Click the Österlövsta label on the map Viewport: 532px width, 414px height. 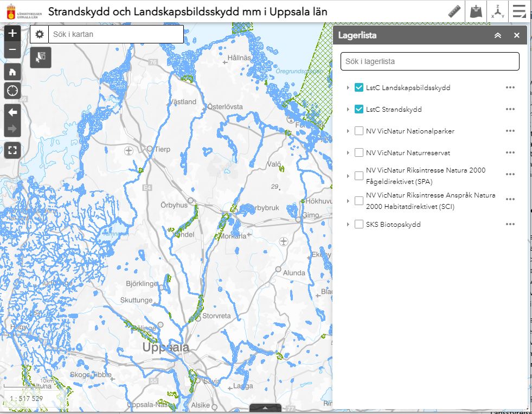click(225, 106)
